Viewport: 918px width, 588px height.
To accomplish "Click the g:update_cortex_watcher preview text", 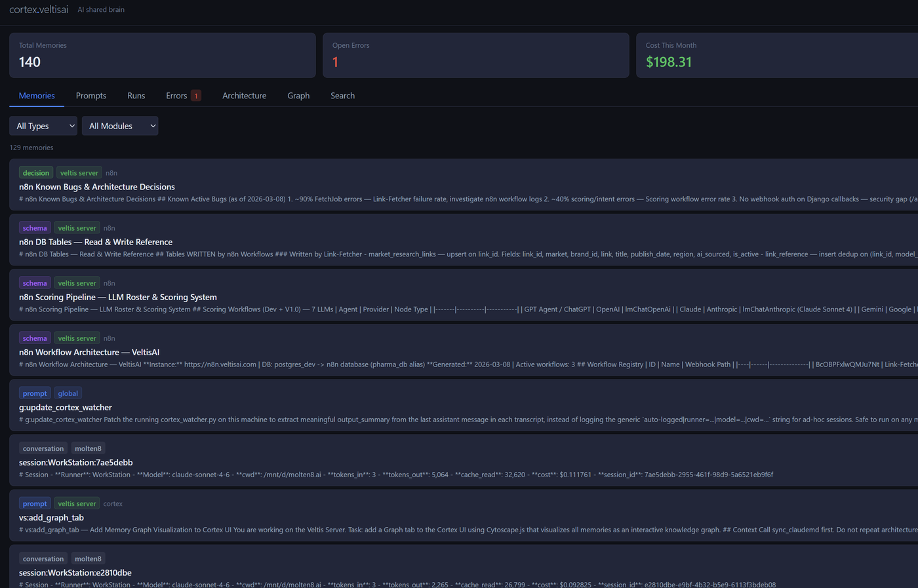I will (x=468, y=420).
